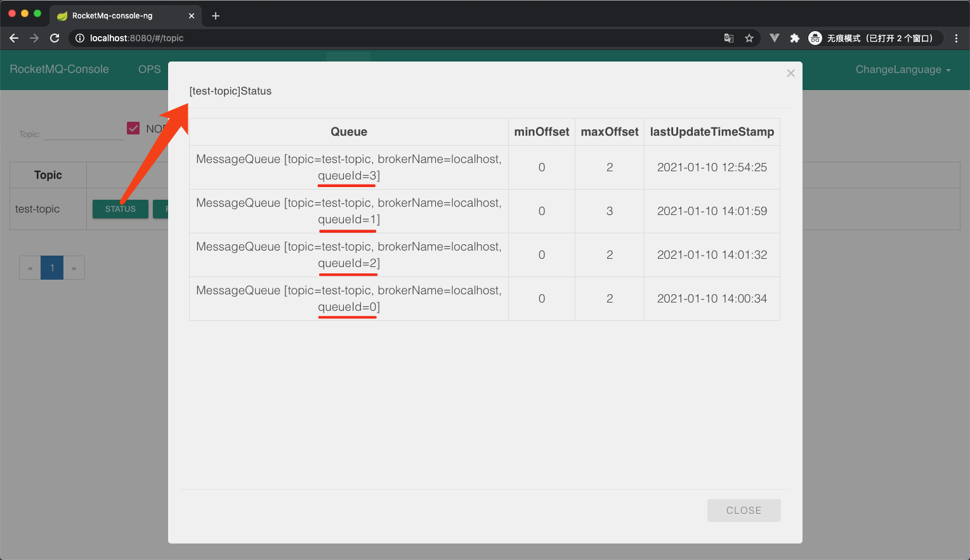Reload the page with the refresh icon
This screenshot has height=560, width=970.
pos(55,38)
